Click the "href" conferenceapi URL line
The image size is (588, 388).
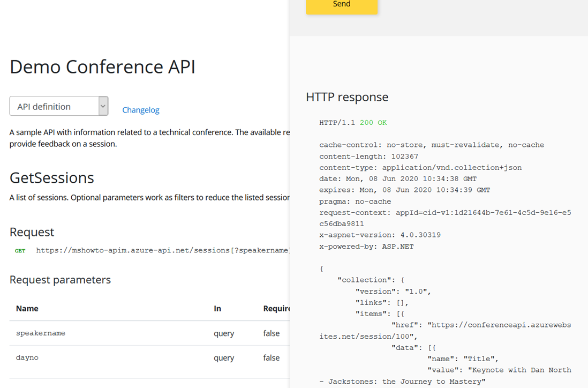click(x=445, y=331)
